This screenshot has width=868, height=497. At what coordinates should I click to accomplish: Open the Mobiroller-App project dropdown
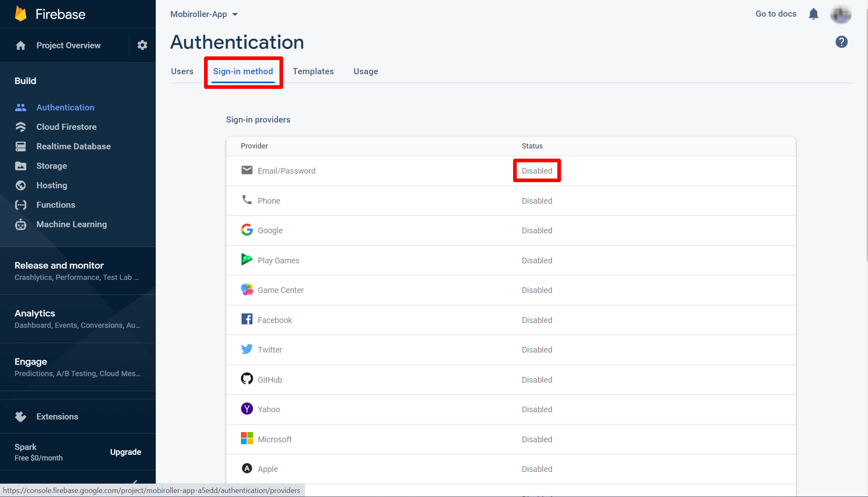click(x=204, y=14)
